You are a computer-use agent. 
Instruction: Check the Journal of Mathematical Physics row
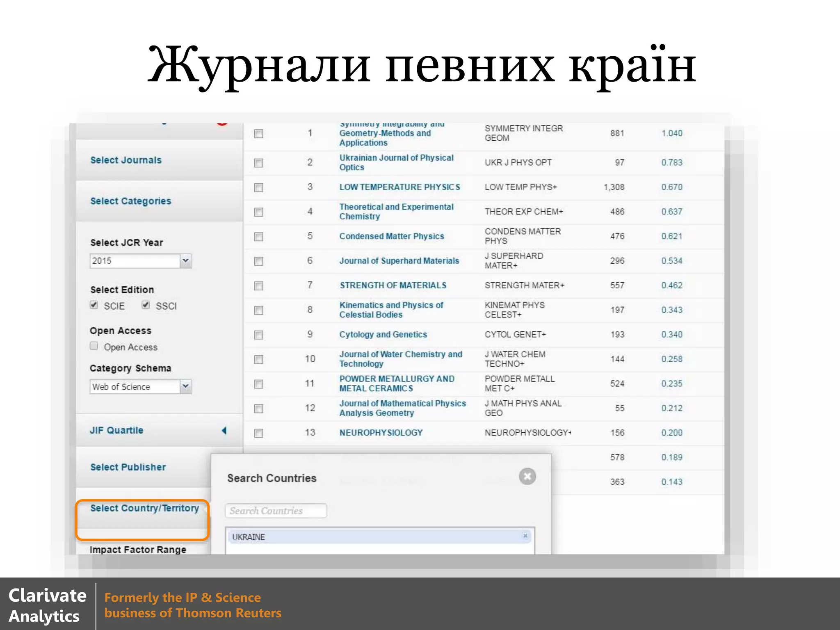(258, 409)
